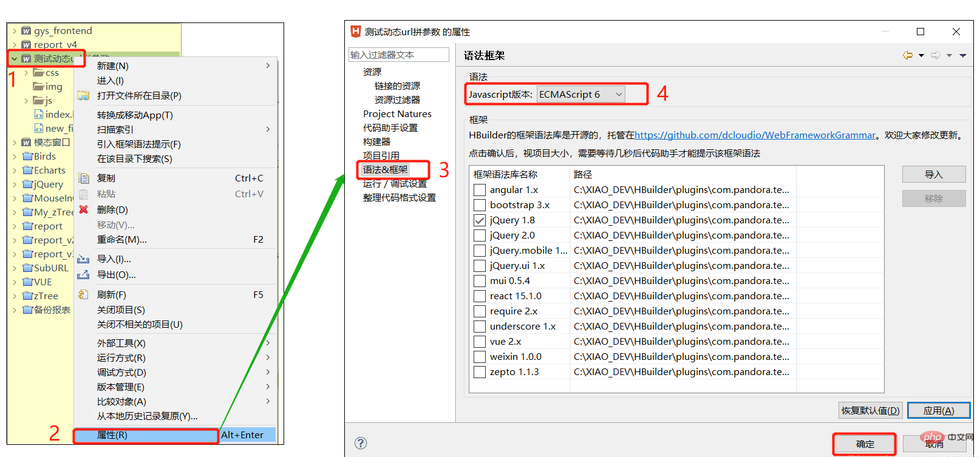Viewport: 980px width, 457px height.
Task: Open the github WebFrameworkGrammar link
Action: click(x=755, y=135)
